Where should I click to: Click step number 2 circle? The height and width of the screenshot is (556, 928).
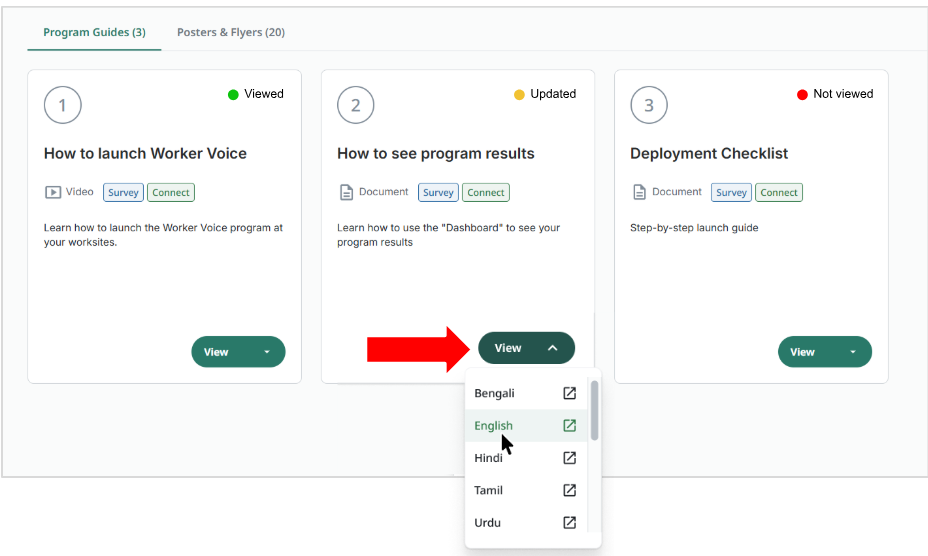356,105
